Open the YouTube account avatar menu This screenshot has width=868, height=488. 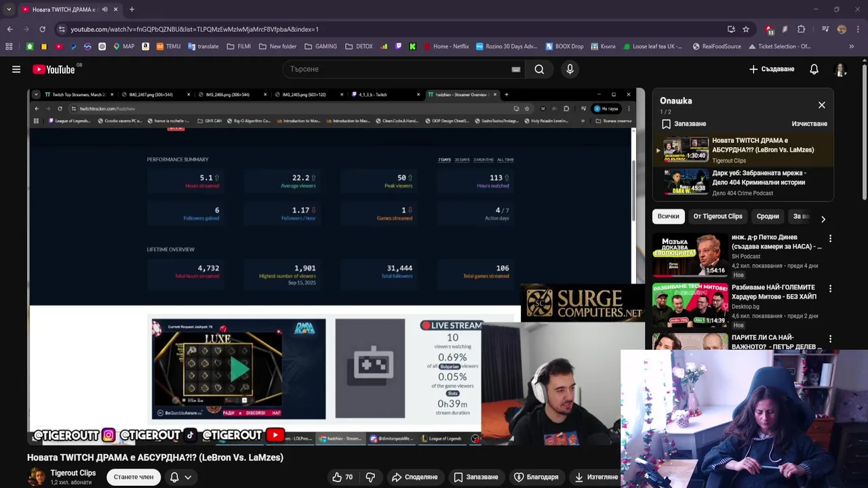point(841,69)
